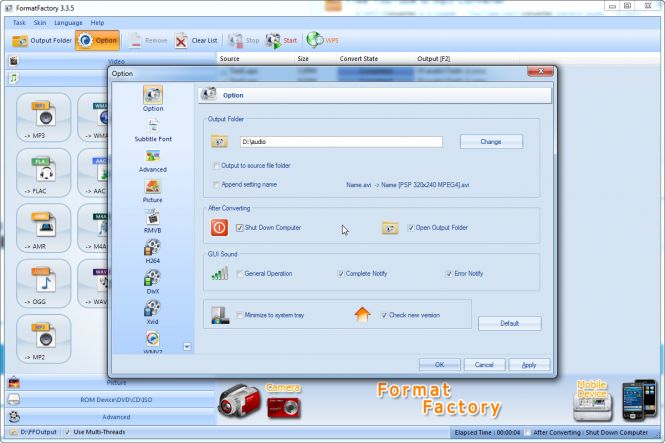Choose the -> AMR audio format icon
The width and height of the screenshot is (665, 443).
click(43, 228)
